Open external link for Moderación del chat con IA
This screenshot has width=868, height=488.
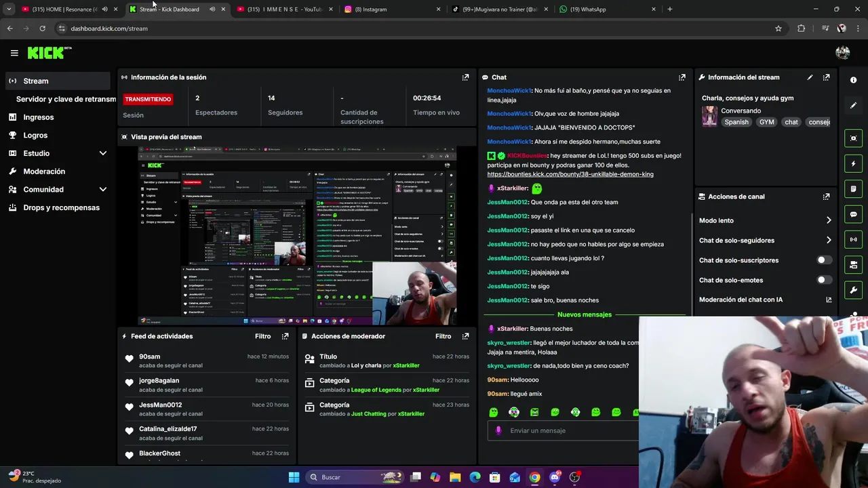pos(829,300)
